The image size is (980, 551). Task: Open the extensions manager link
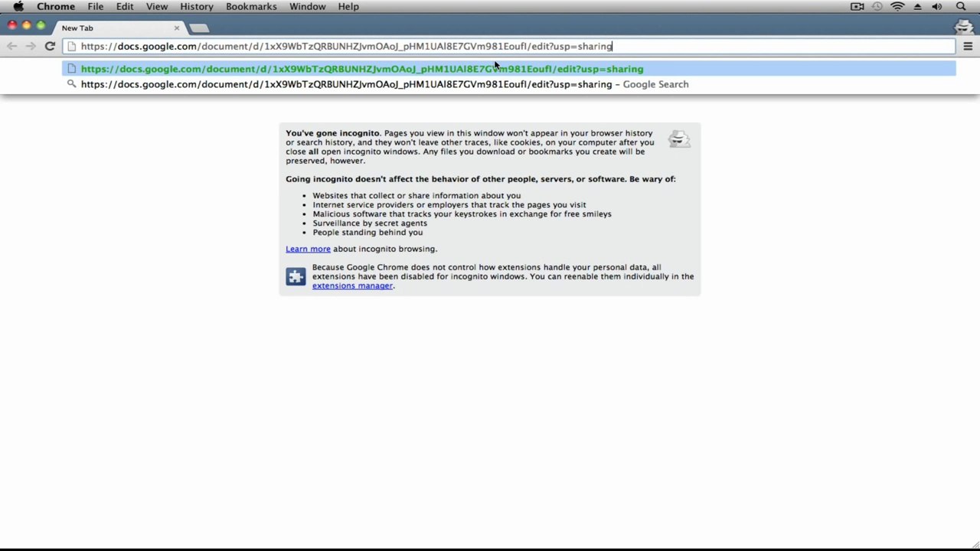pos(352,285)
